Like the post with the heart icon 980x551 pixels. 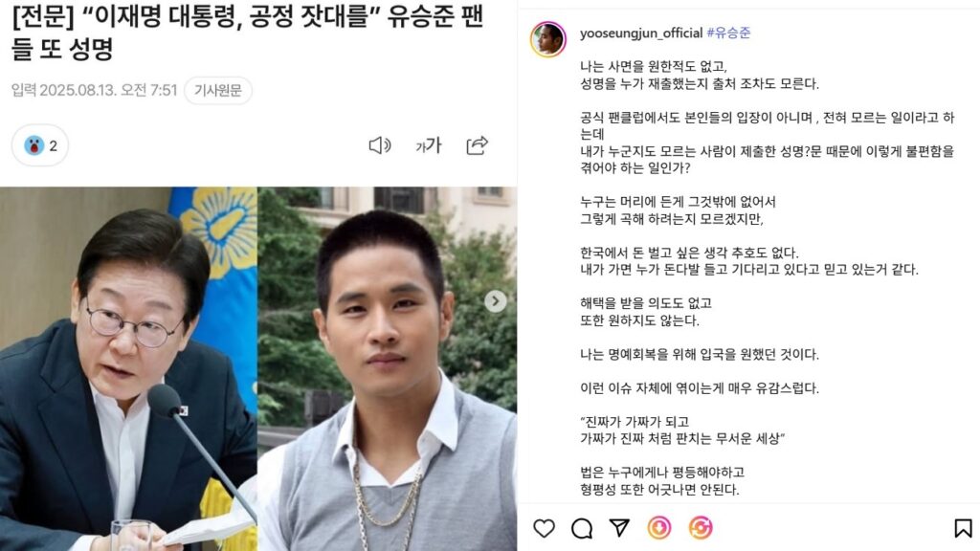pyautogui.click(x=544, y=528)
